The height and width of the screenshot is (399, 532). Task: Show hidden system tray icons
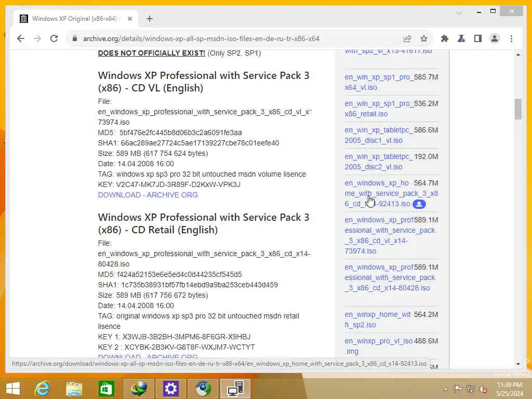click(x=445, y=389)
